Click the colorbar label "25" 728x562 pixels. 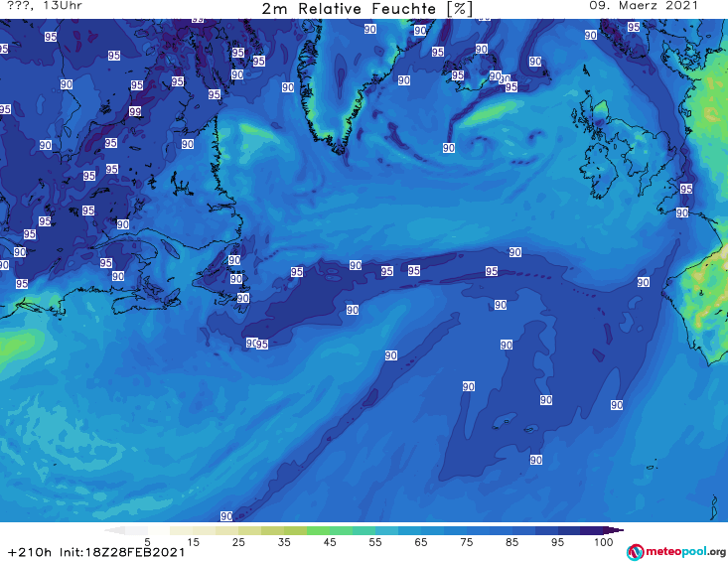(238, 542)
